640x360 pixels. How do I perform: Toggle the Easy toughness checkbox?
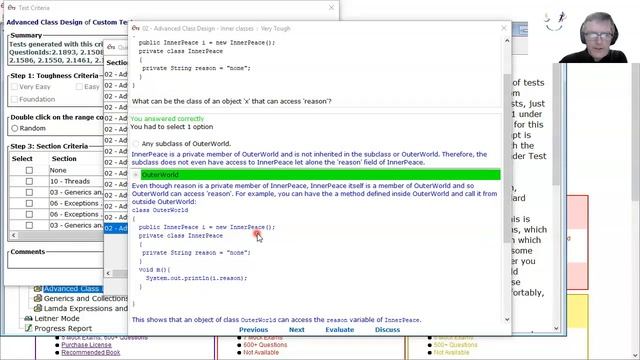click(79, 87)
